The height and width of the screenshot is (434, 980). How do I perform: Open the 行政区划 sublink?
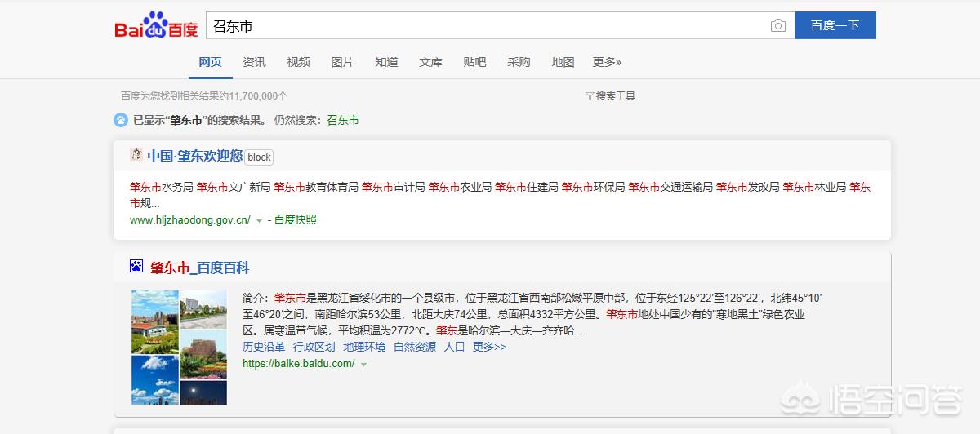click(314, 347)
